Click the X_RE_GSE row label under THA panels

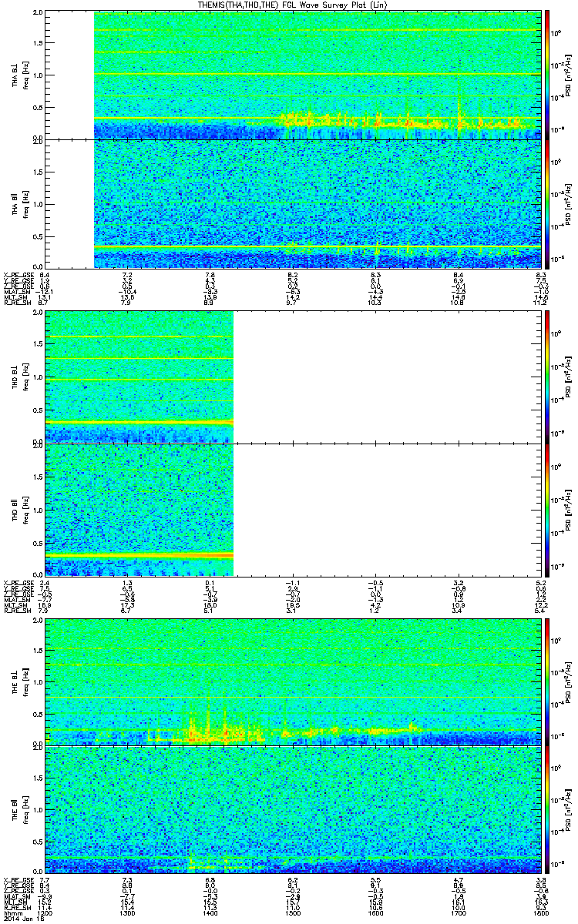coord(18,275)
